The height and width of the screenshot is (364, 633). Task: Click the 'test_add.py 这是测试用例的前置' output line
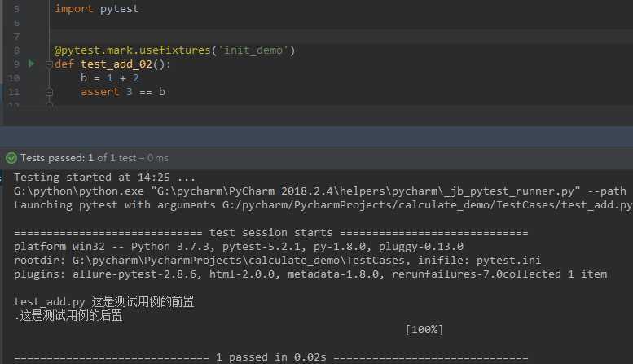click(x=103, y=302)
